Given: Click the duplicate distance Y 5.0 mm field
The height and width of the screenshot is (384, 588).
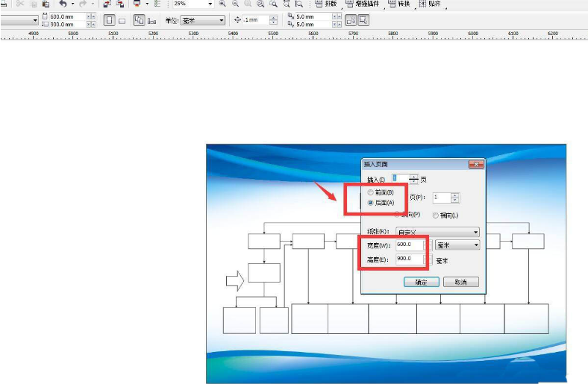Looking at the screenshot, I should [x=313, y=24].
